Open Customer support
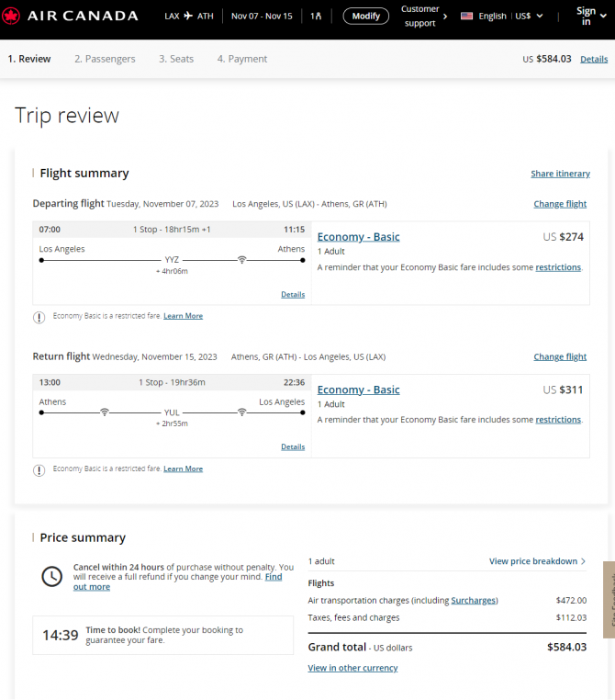 pos(424,16)
